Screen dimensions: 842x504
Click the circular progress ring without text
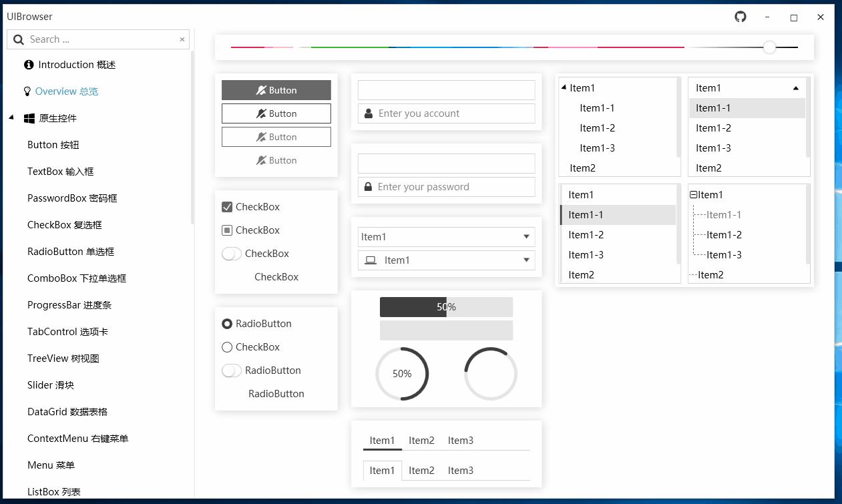click(491, 374)
